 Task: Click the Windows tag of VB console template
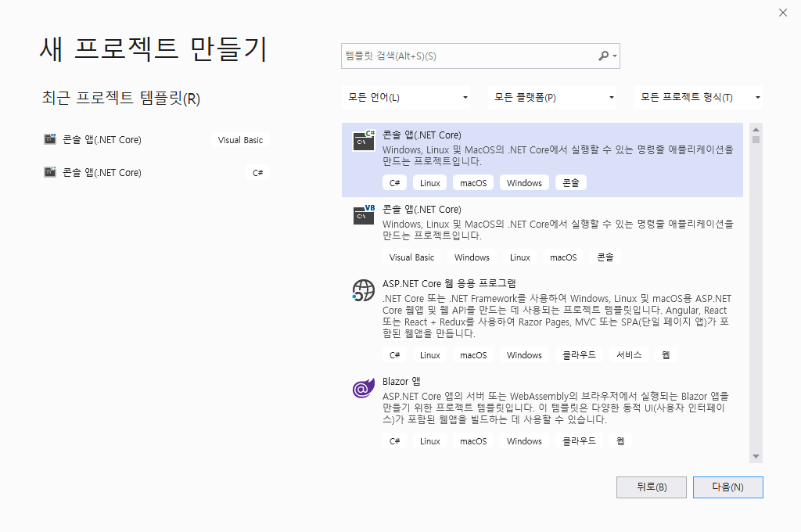472,257
